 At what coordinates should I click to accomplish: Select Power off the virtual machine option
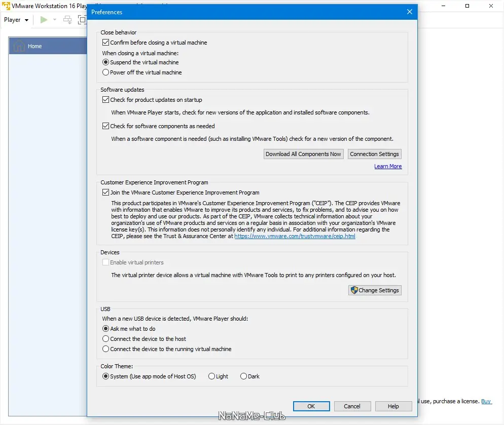[105, 72]
